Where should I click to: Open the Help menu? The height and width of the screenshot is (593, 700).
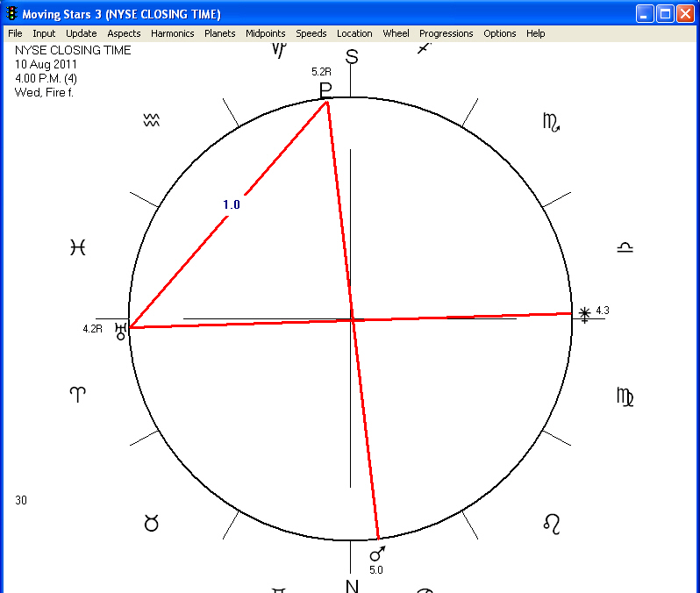535,33
